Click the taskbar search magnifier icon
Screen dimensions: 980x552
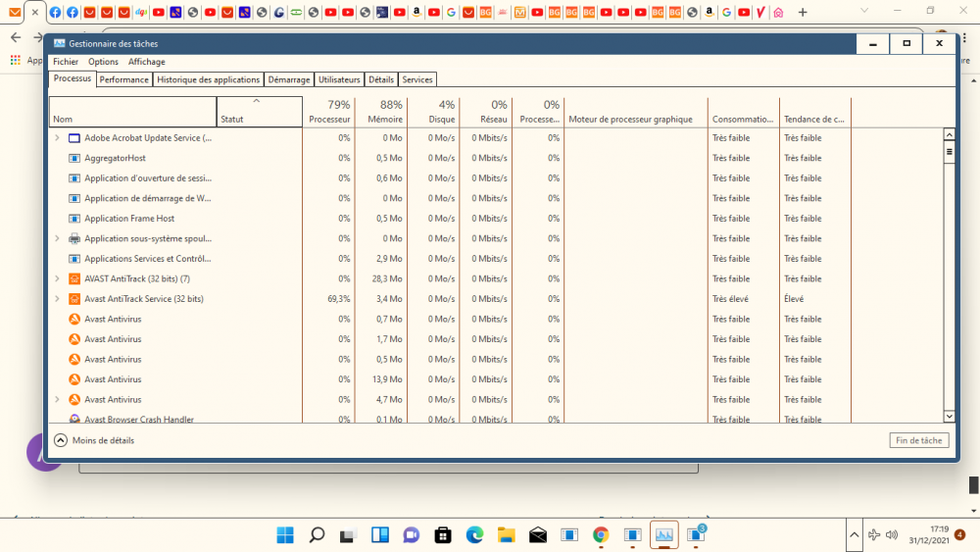click(317, 535)
